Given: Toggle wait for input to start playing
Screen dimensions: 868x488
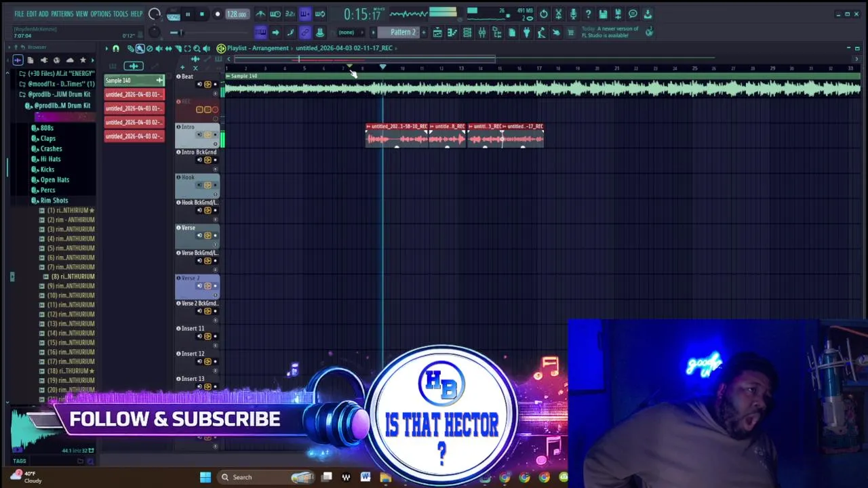Looking at the screenshot, I should click(x=275, y=14).
